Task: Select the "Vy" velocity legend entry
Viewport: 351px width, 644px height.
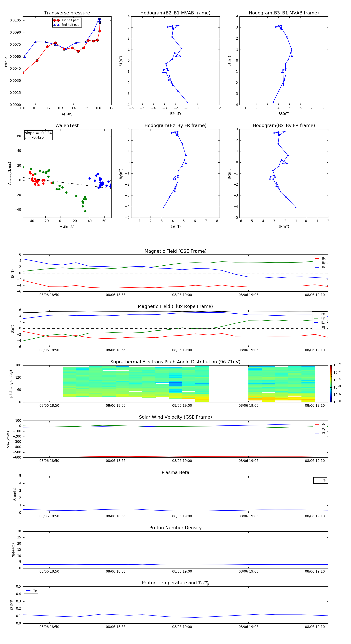Action: pos(320,429)
